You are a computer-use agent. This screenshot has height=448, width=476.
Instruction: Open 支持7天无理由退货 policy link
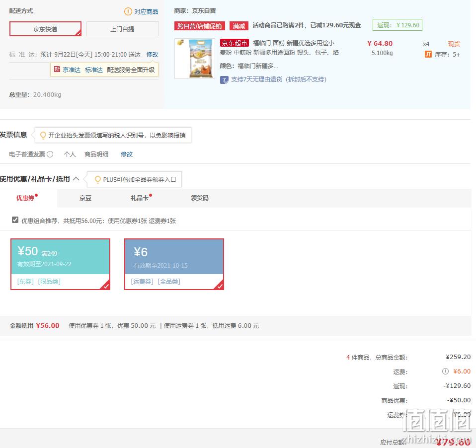[279, 79]
